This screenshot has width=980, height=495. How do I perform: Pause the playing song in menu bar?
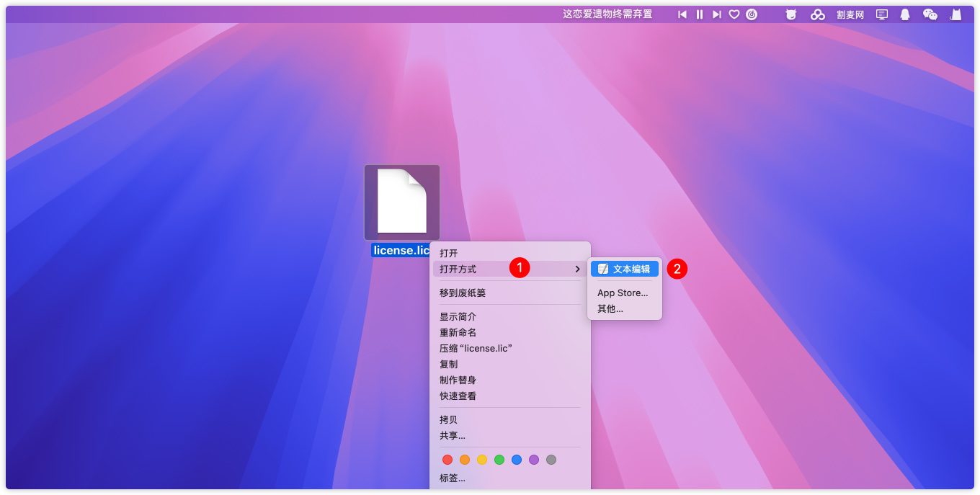point(699,14)
